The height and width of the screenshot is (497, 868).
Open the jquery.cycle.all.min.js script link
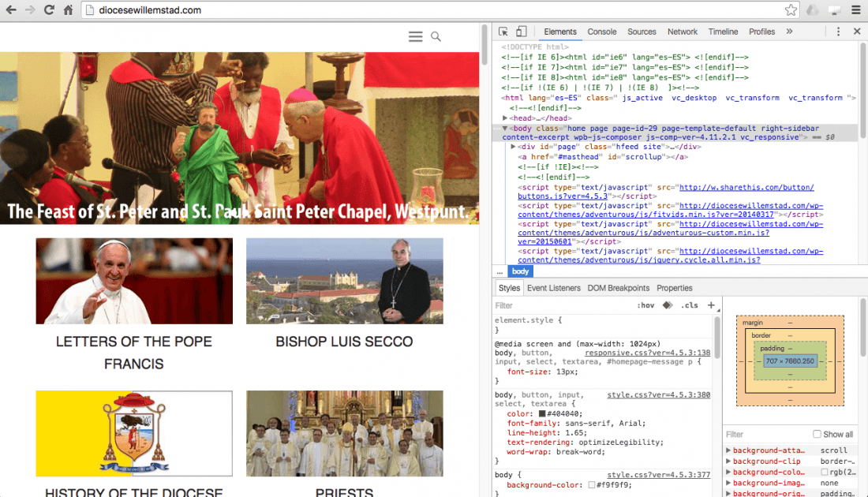click(x=671, y=255)
